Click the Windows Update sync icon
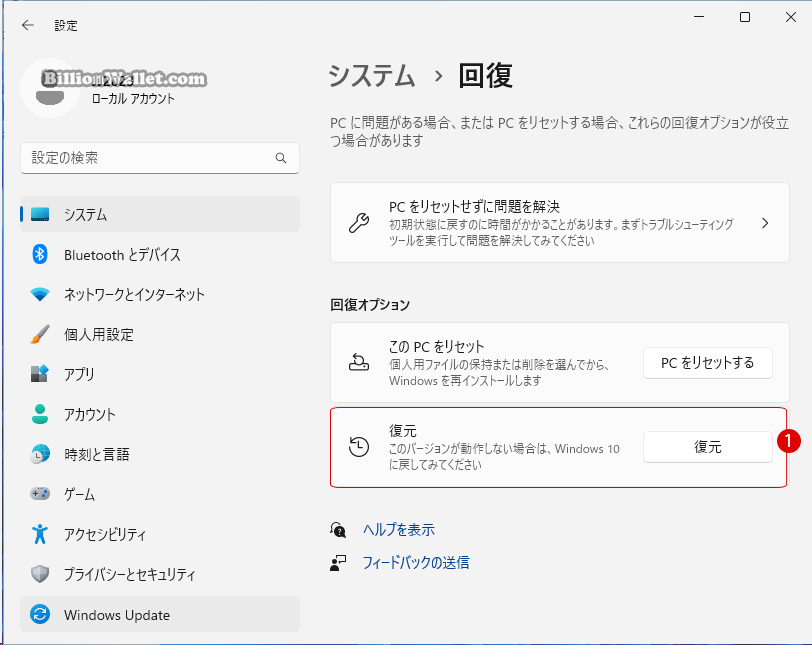 point(40,614)
